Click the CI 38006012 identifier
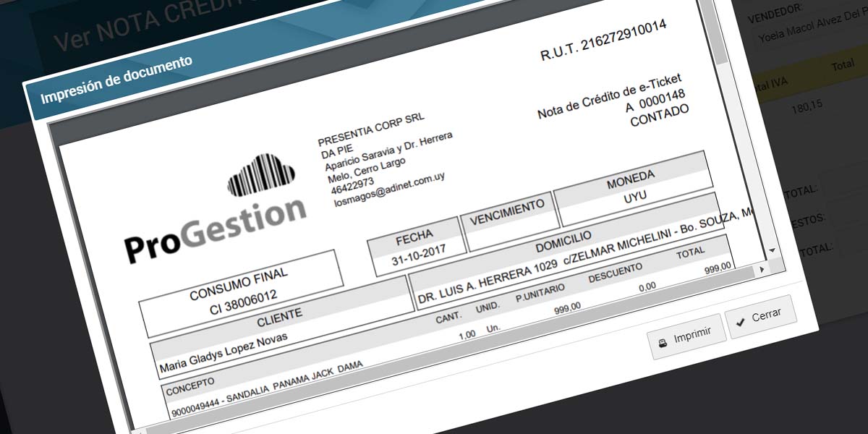 coord(244,301)
